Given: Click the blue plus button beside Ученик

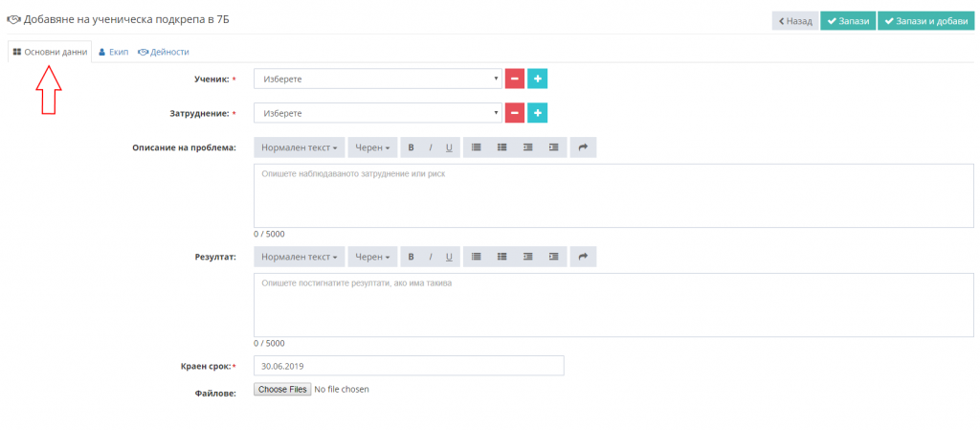Looking at the screenshot, I should (538, 79).
